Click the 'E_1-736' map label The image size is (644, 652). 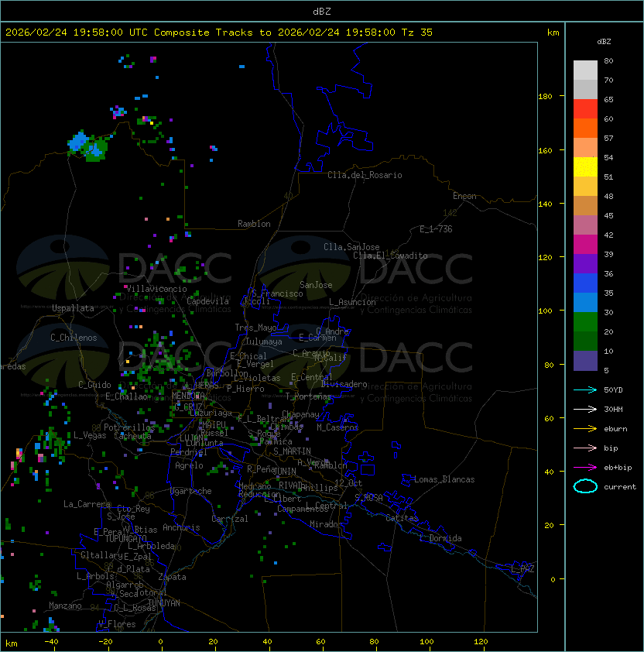point(436,229)
